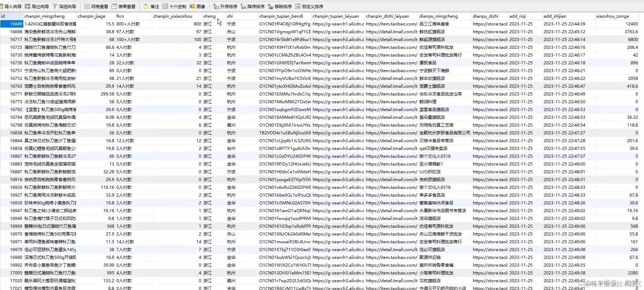
Task: Click the shi column header
Action: pos(242,16)
